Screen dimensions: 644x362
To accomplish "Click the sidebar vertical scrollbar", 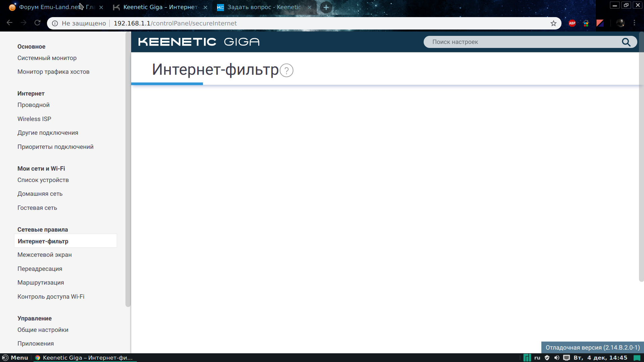I will click(x=128, y=169).
